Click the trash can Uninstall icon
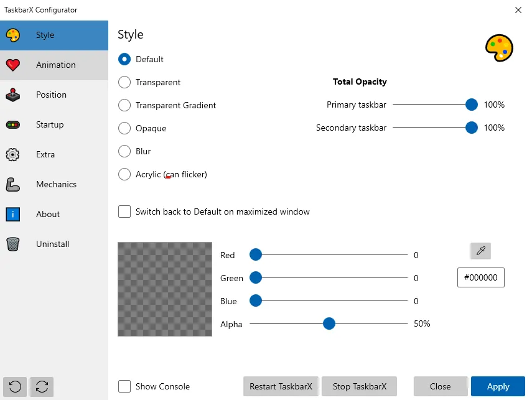Screen dimensions: 532x400 point(13,244)
